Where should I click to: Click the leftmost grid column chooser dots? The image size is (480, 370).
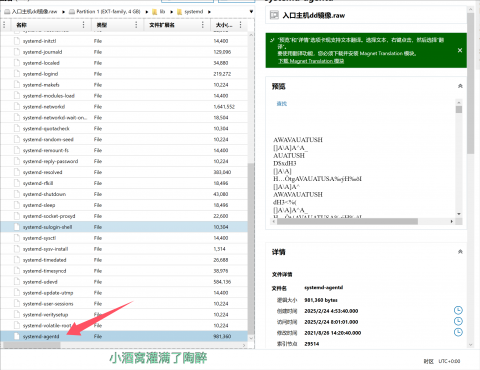pos(4,25)
